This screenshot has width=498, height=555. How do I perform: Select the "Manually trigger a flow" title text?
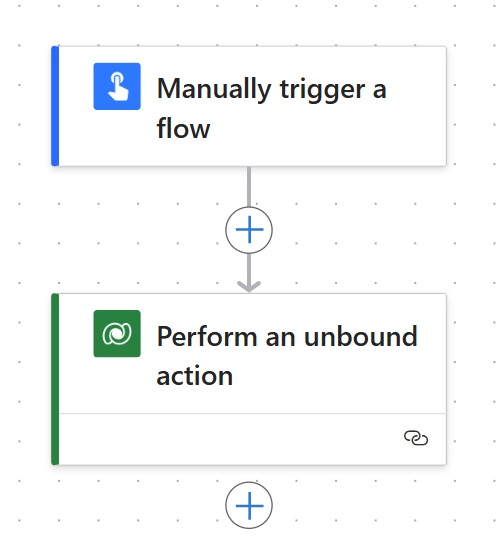click(271, 108)
